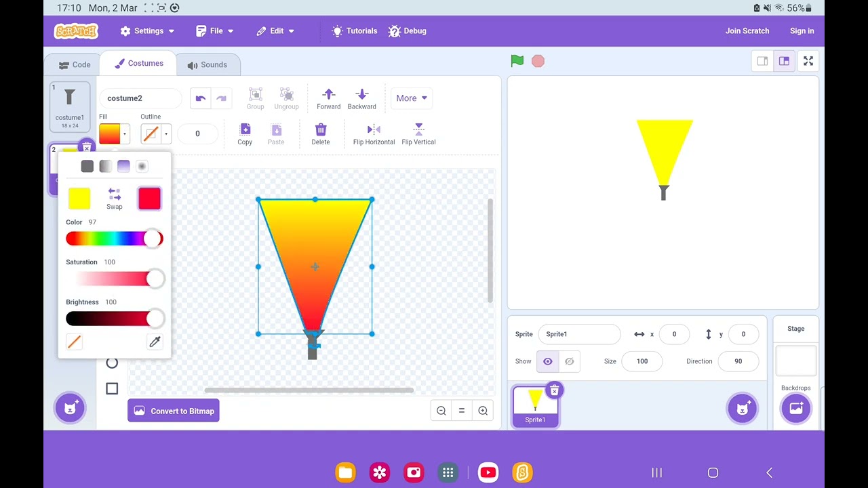
Task: Select the costume1 thumbnail
Action: point(70,107)
